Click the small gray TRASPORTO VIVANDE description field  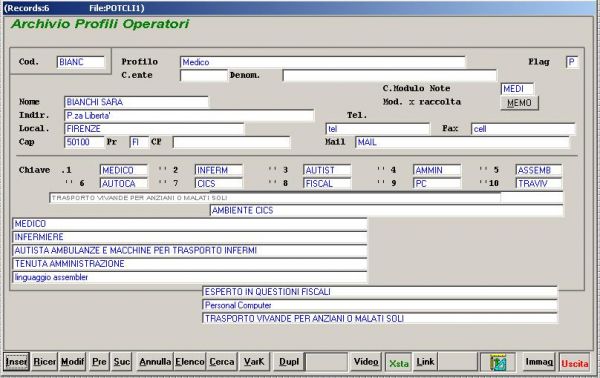(x=275, y=198)
